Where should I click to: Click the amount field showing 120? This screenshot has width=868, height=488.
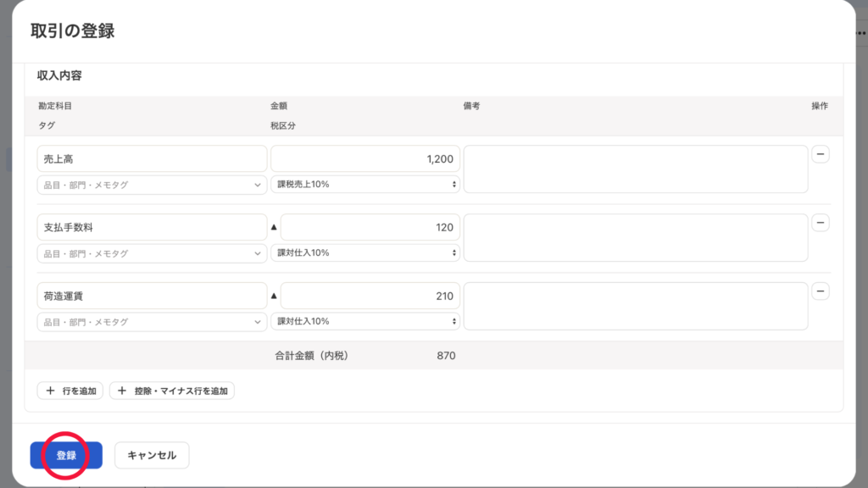(x=370, y=227)
